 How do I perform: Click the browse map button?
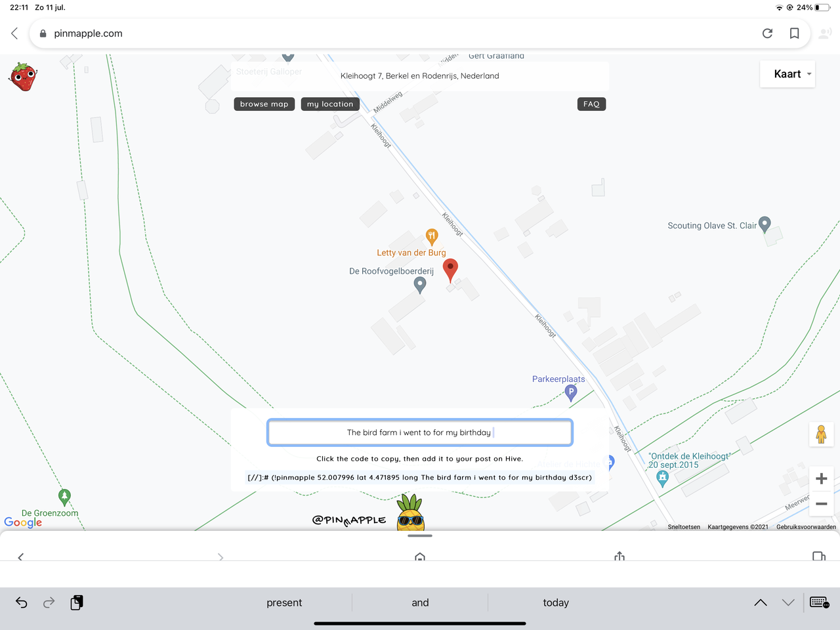click(264, 104)
